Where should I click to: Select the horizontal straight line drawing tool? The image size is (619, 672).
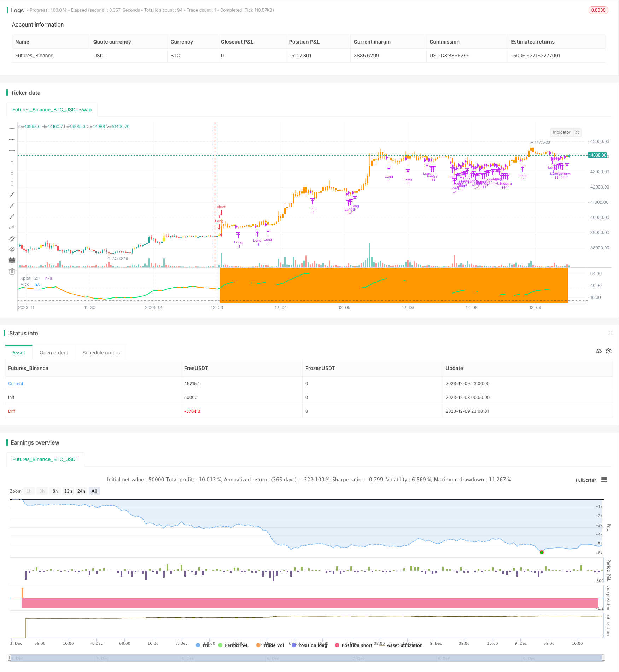click(x=12, y=129)
